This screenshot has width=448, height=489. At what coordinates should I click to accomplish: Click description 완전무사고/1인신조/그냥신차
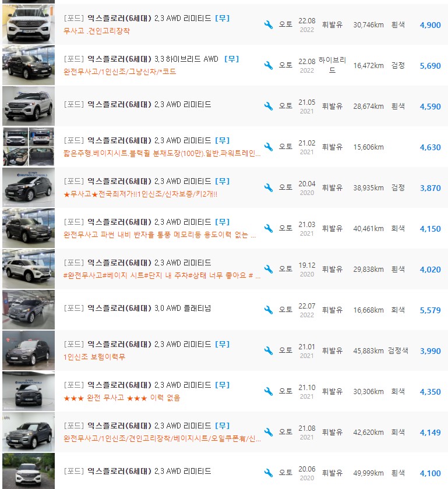pos(119,72)
